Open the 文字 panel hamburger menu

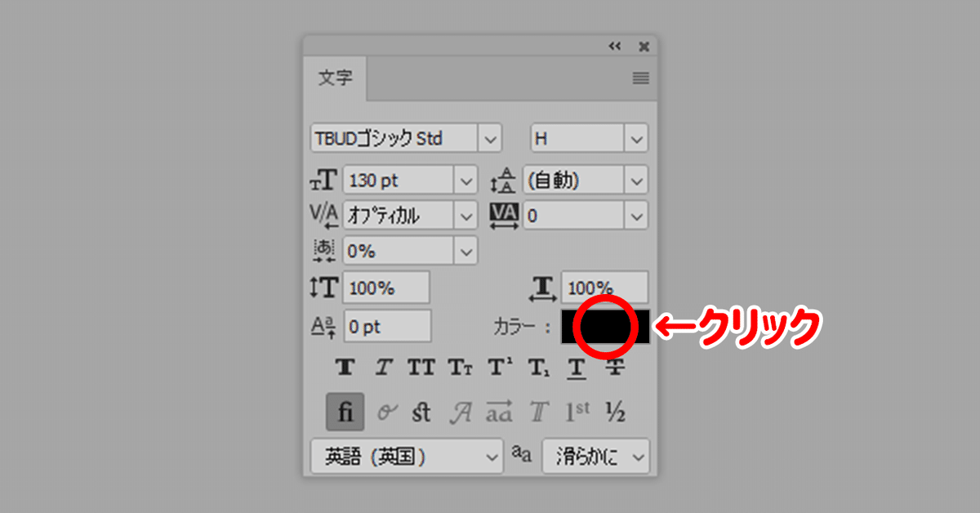[641, 78]
